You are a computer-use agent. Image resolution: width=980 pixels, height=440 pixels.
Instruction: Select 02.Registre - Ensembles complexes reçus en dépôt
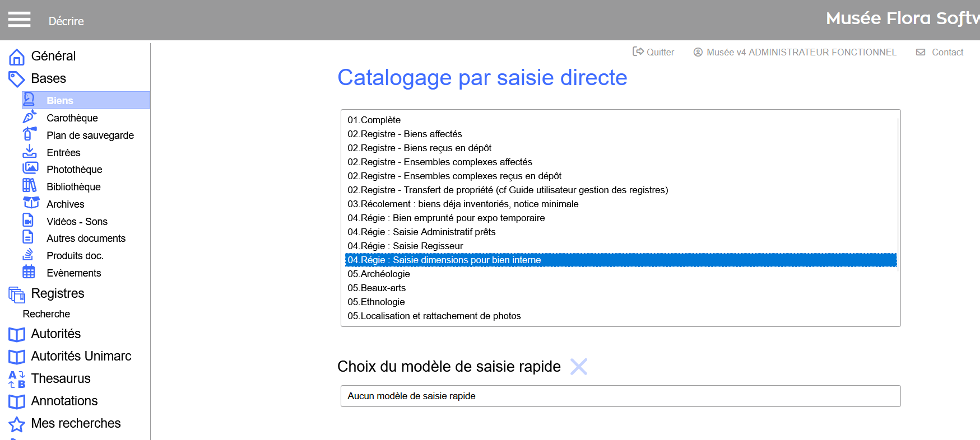point(621,176)
